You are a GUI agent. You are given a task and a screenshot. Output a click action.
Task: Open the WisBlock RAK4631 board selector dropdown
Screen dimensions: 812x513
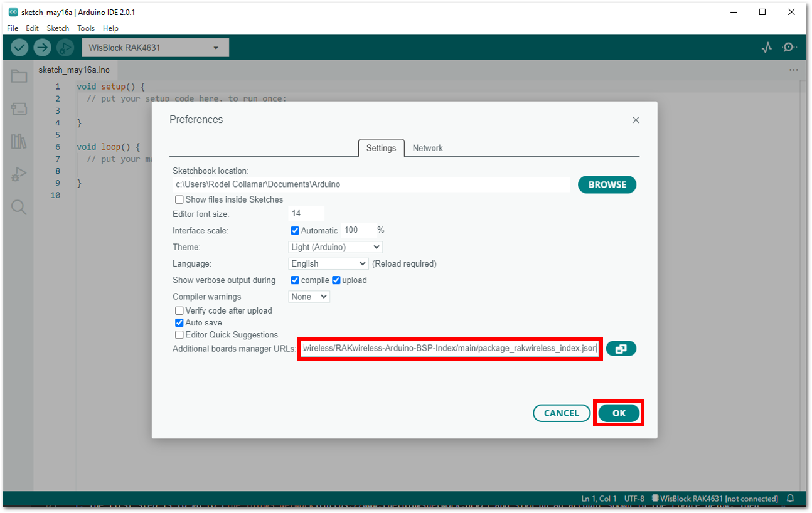click(x=155, y=48)
